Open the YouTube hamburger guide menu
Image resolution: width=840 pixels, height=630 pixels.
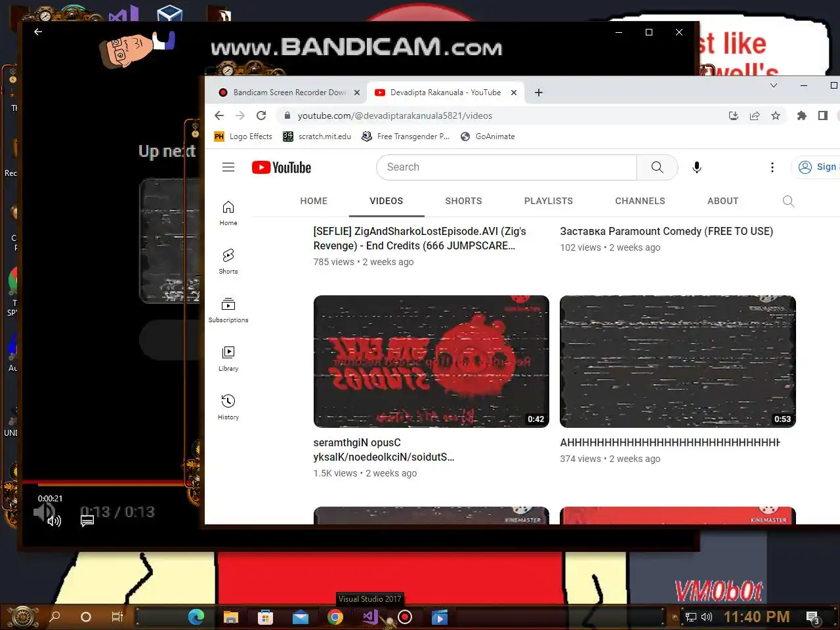pos(228,167)
